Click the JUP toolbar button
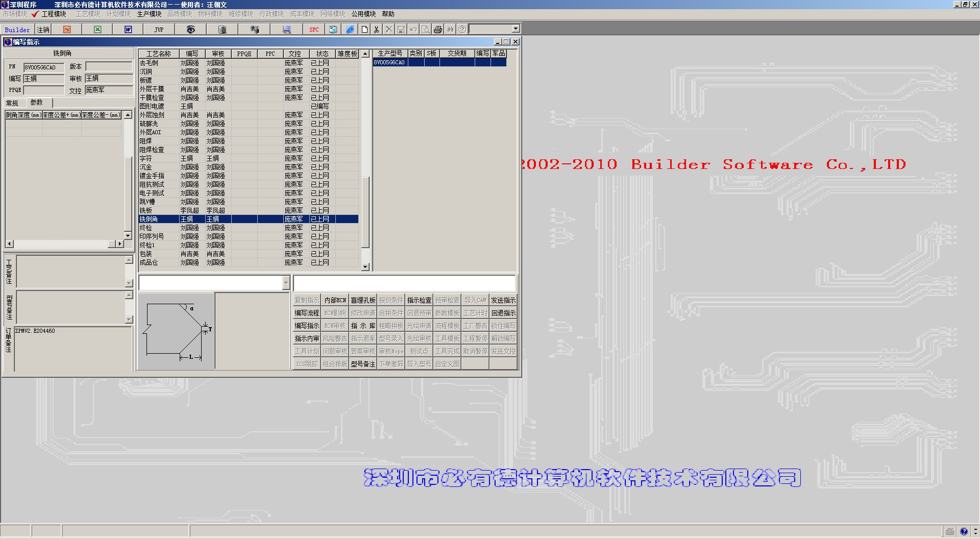Screen dimensions: 980x539 [159, 30]
